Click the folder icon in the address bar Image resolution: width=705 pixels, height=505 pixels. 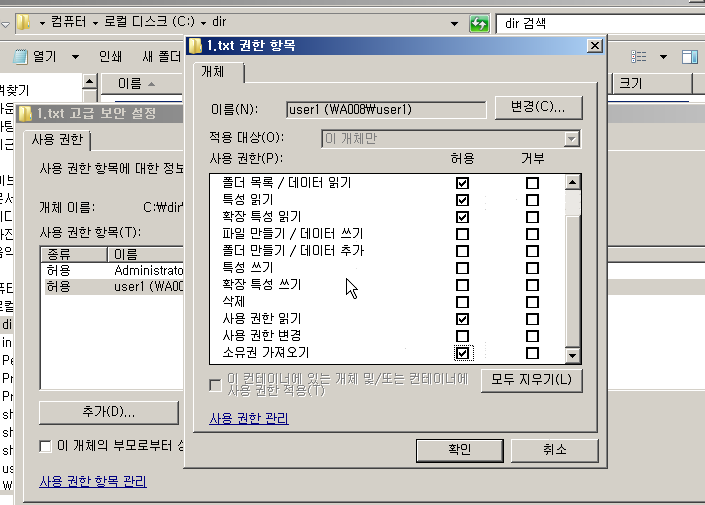pyautogui.click(x=23, y=22)
